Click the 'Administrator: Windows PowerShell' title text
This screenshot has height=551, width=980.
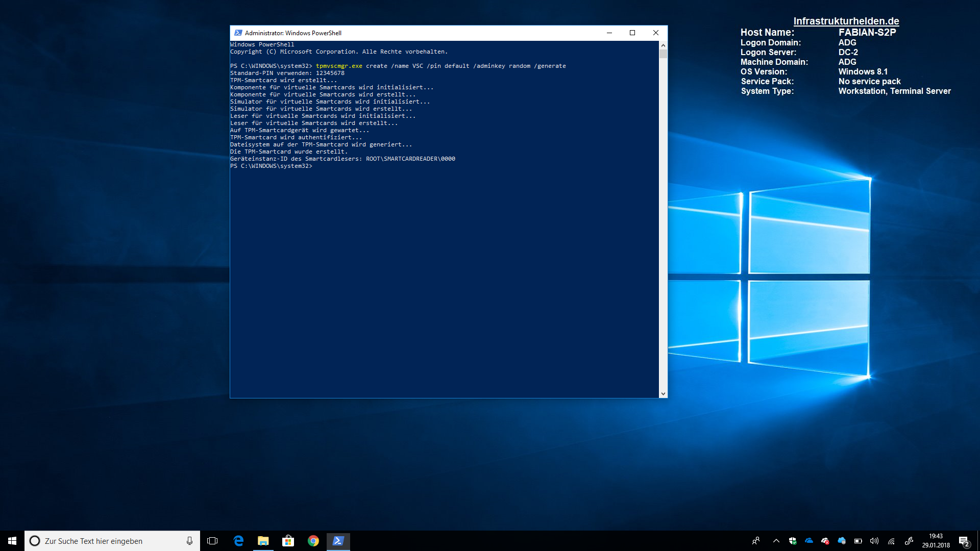click(x=293, y=33)
